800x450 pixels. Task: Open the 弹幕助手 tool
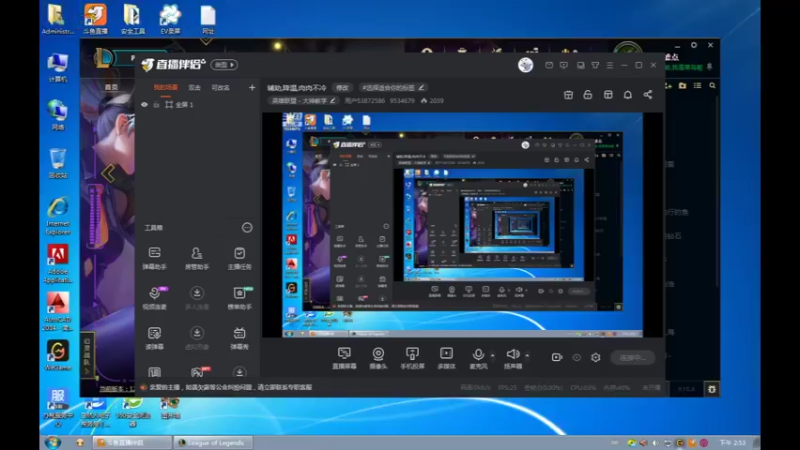tap(155, 258)
